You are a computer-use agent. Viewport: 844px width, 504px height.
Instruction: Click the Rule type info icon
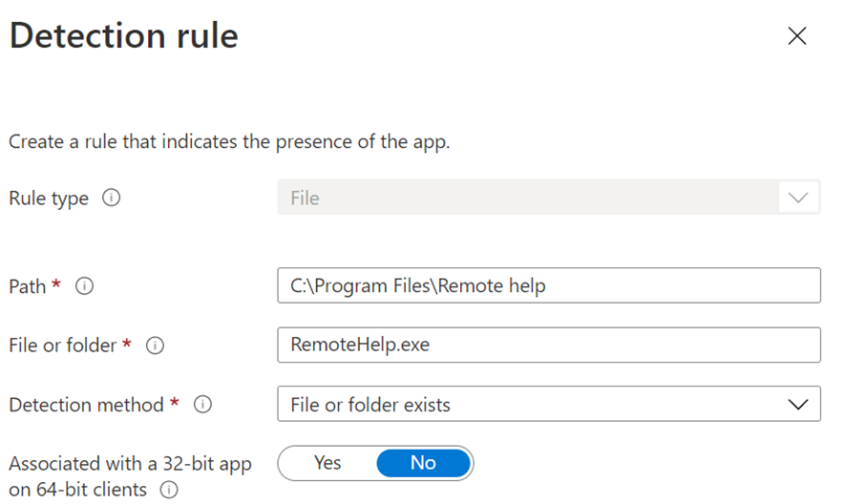click(111, 199)
